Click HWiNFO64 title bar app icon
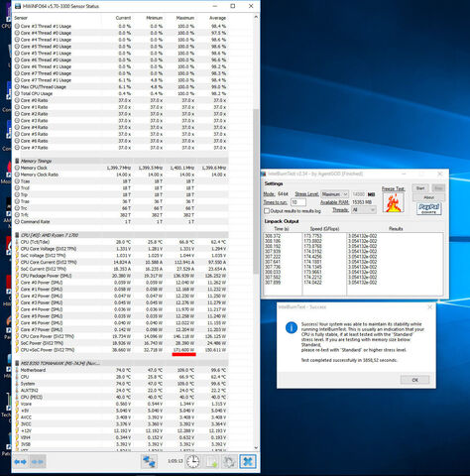Image resolution: width=470 pixels, height=476 pixels. pyautogui.click(x=17, y=6)
